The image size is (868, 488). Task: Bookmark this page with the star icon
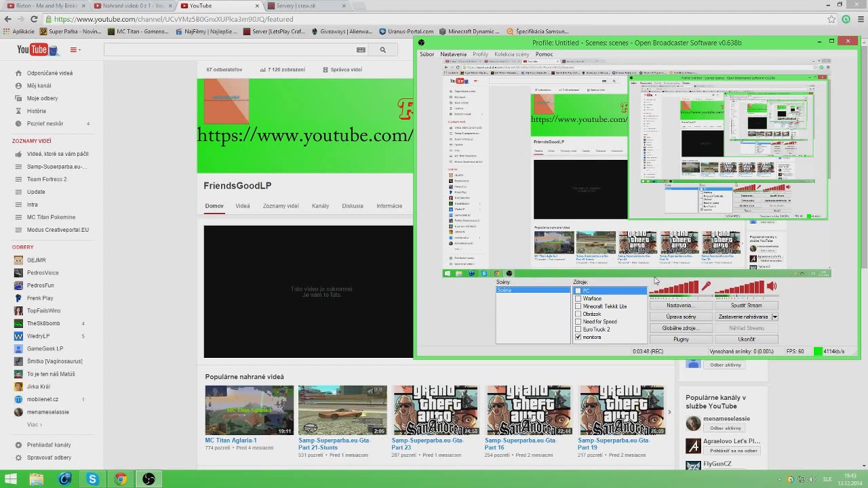coord(831,19)
